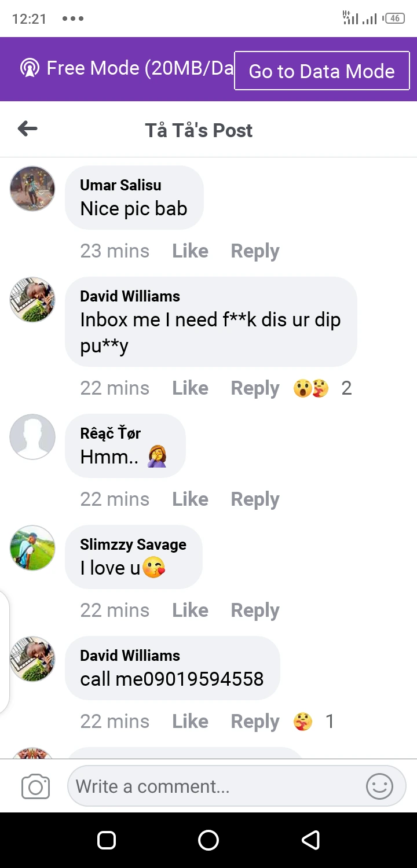The width and height of the screenshot is (417, 868).
Task: Tap Android recent apps square button
Action: tap(107, 840)
